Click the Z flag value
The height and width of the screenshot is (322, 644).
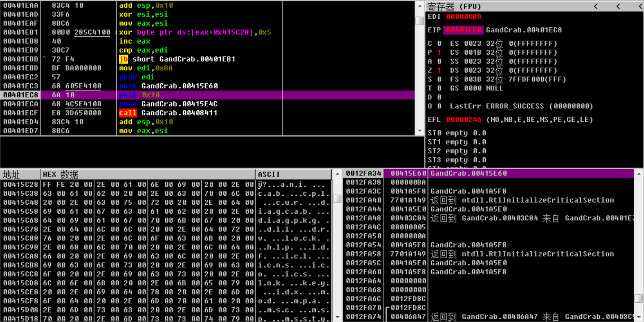pos(439,70)
